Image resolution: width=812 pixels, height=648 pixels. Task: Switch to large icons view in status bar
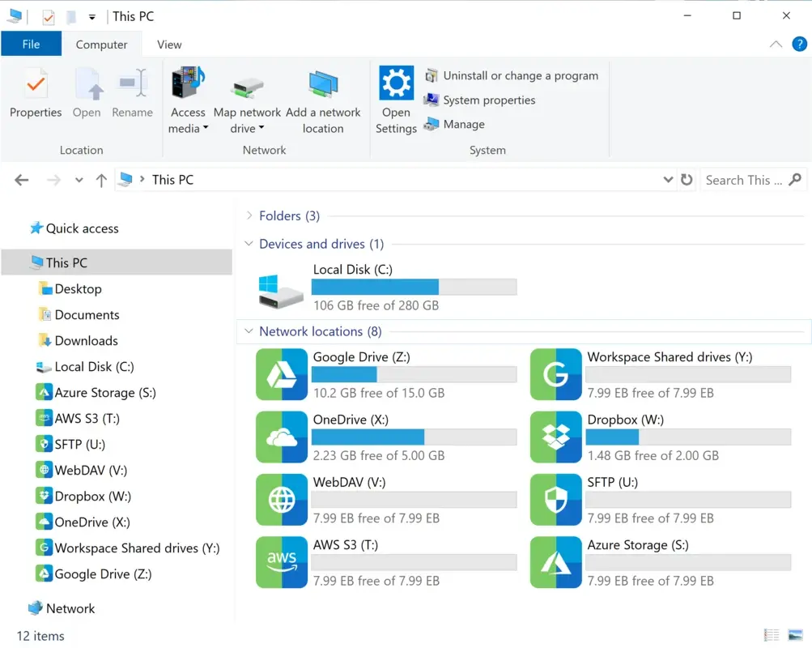pyautogui.click(x=795, y=635)
